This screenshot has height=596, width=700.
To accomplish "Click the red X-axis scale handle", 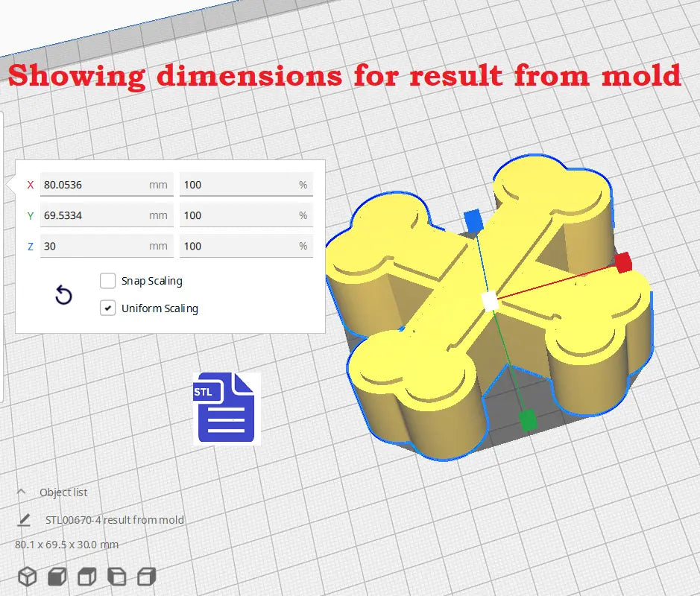I will [x=623, y=262].
